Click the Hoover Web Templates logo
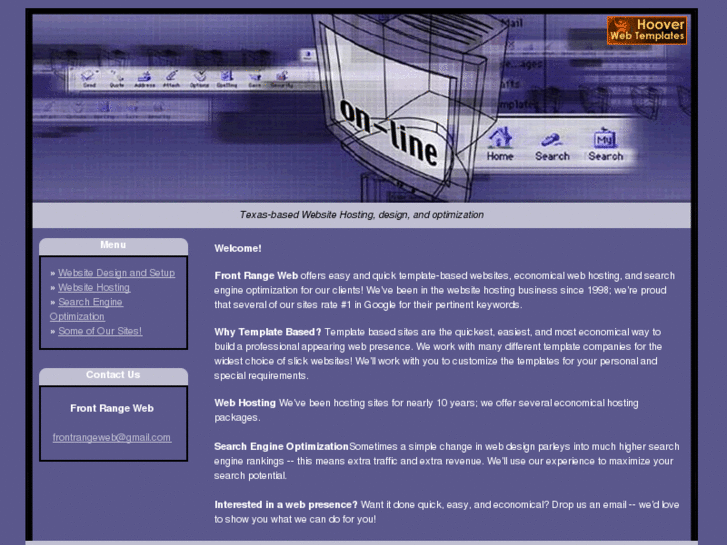The height and width of the screenshot is (545, 727). pyautogui.click(x=647, y=30)
